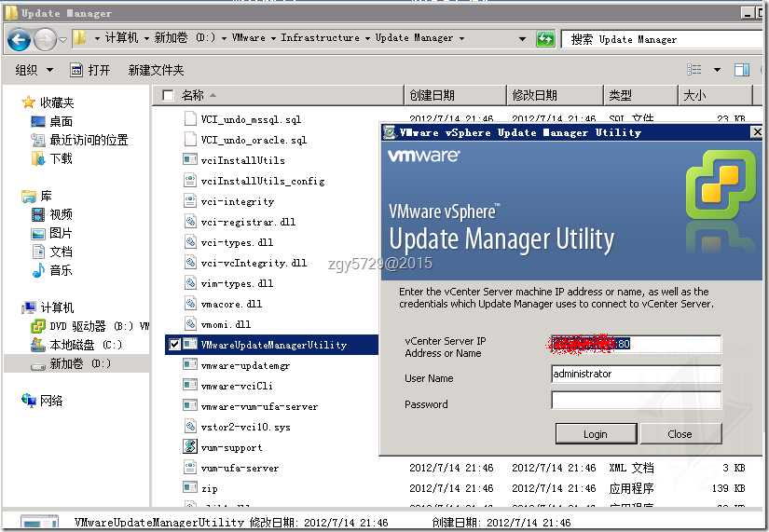Click the refresh button in address bar
This screenshot has height=532, width=769.
pos(545,39)
